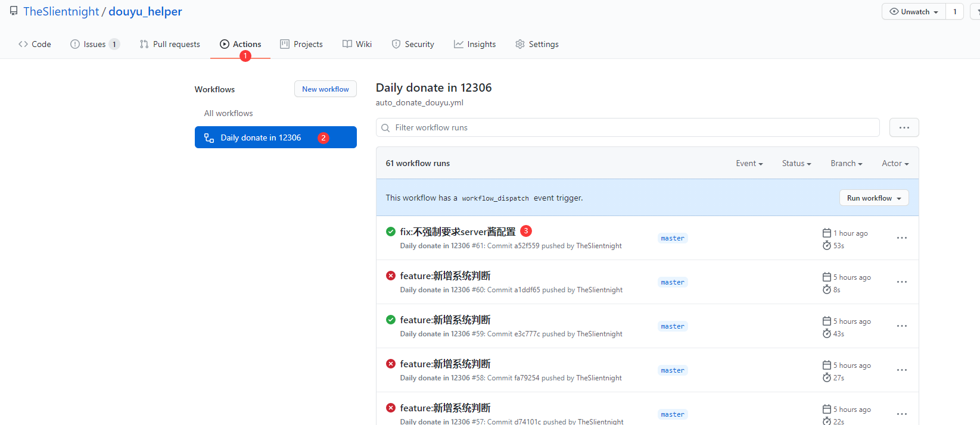Click the New workflow button

[x=325, y=89]
